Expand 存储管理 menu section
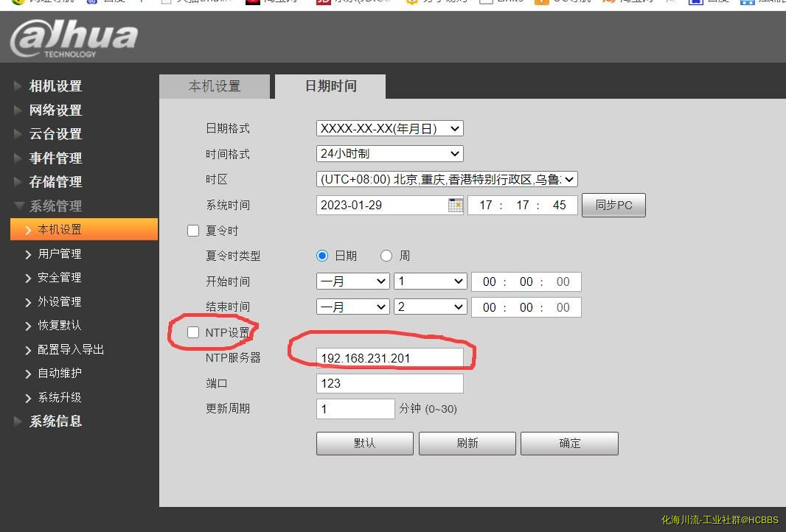The height and width of the screenshot is (532, 786). (x=55, y=182)
